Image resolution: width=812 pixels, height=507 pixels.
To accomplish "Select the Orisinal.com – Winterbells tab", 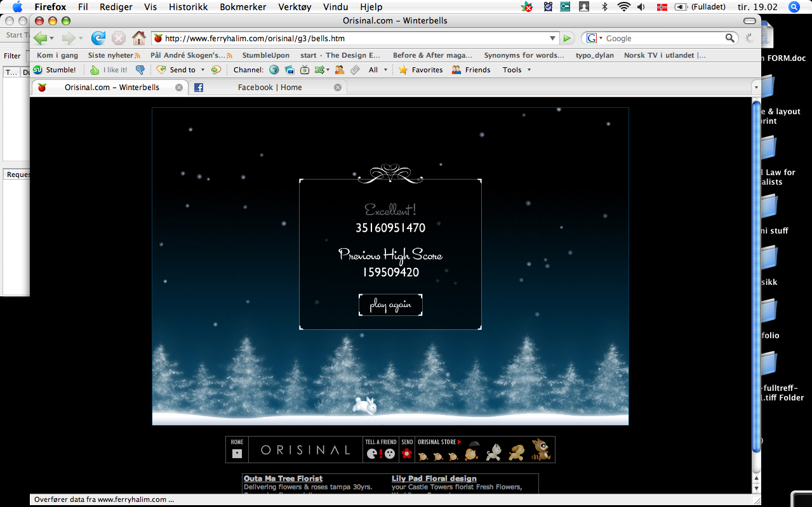I will click(x=111, y=88).
